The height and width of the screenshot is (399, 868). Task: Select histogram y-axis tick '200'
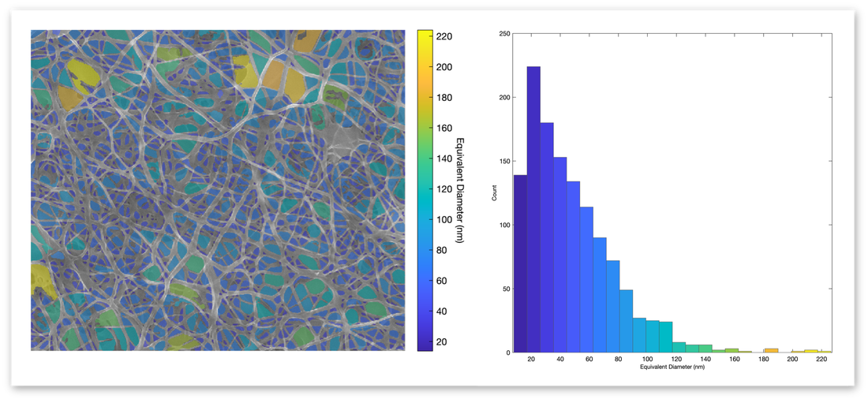point(505,98)
